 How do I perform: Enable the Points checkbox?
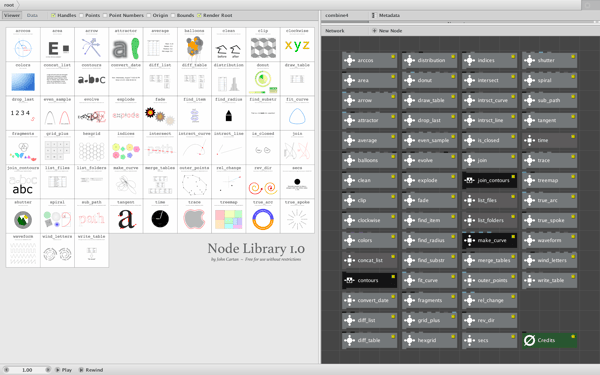point(82,15)
